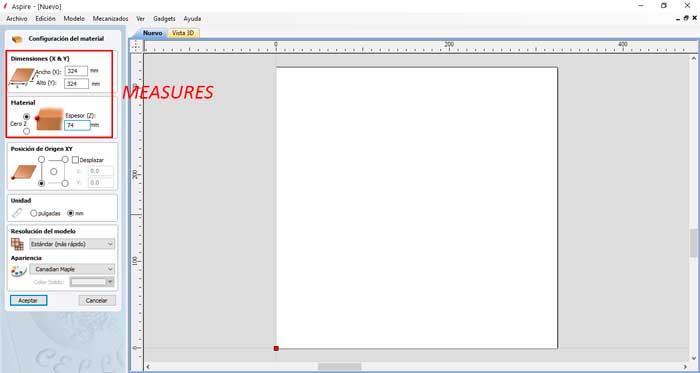Switch to the Vista 3D tab

[x=183, y=33]
